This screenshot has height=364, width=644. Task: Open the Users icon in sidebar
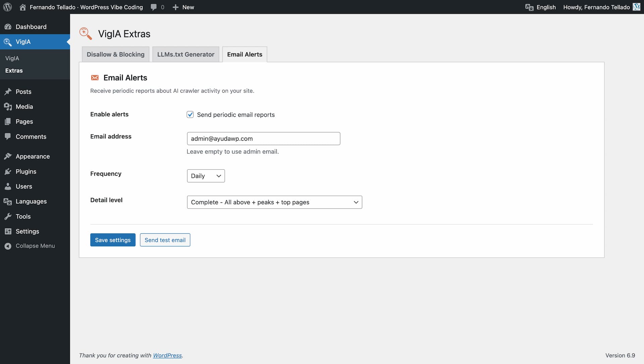[x=7, y=186]
